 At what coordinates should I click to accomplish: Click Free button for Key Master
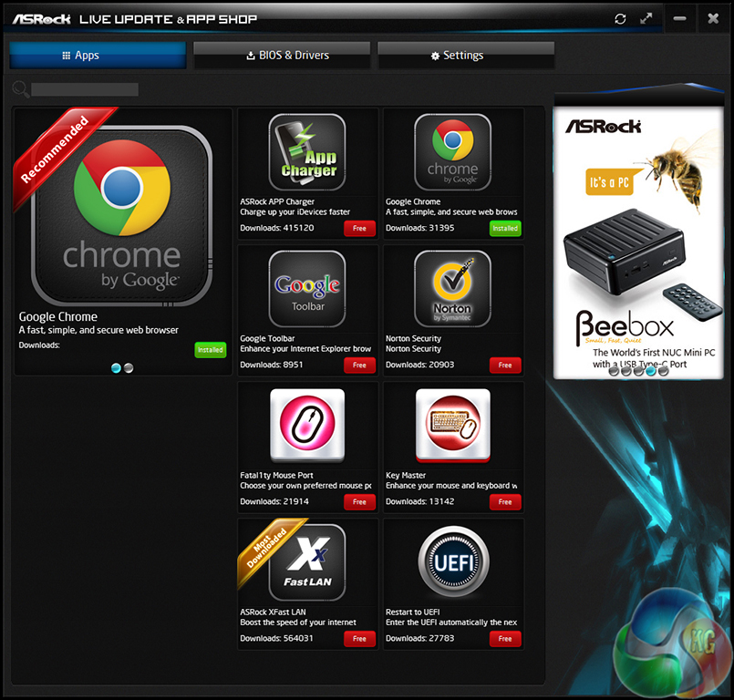click(x=505, y=502)
